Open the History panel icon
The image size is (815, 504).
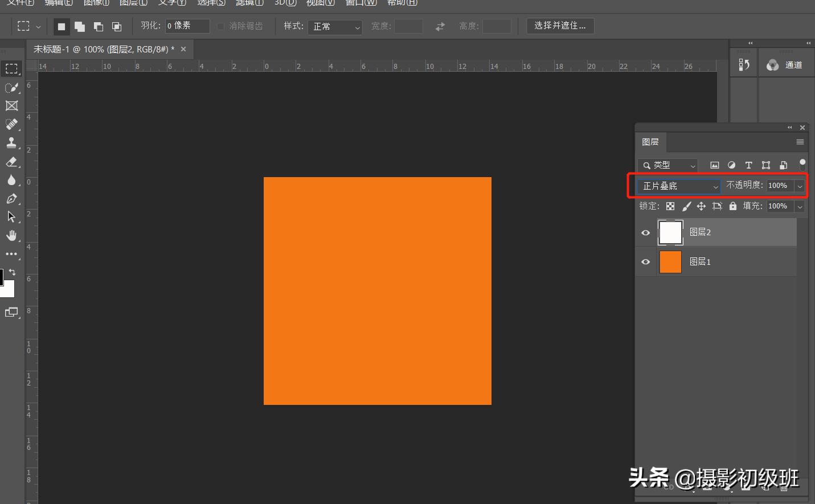[744, 65]
